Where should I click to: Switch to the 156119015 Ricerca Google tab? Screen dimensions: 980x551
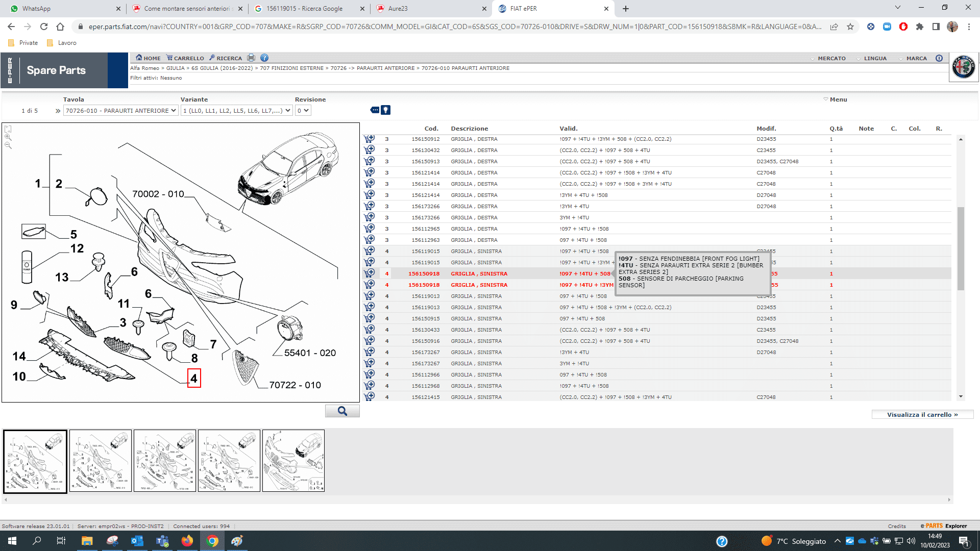coord(309,9)
